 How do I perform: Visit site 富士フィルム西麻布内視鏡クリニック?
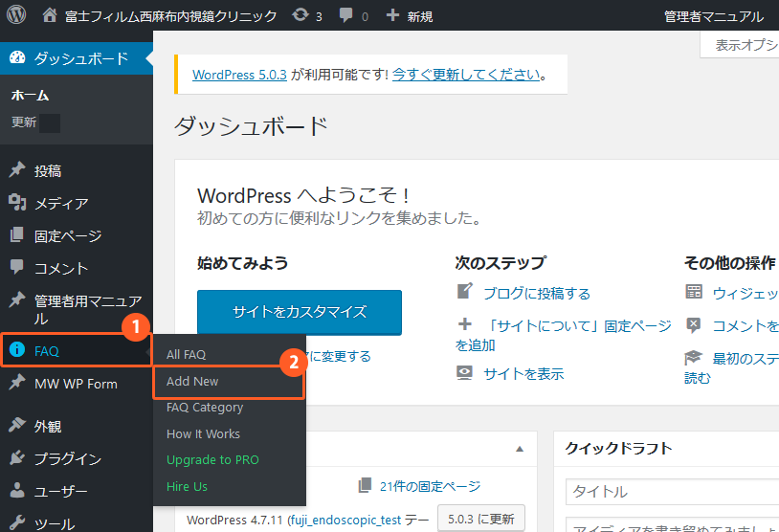click(x=171, y=16)
